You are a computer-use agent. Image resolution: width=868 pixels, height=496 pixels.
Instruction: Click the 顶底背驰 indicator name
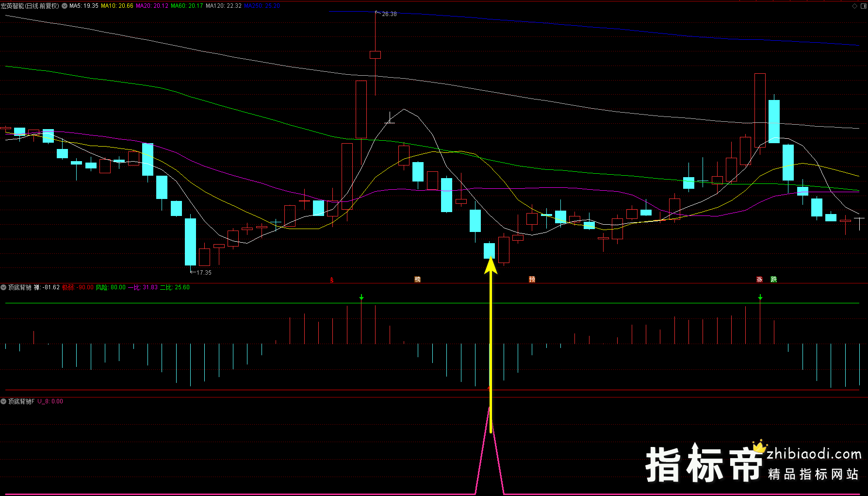[x=20, y=287]
